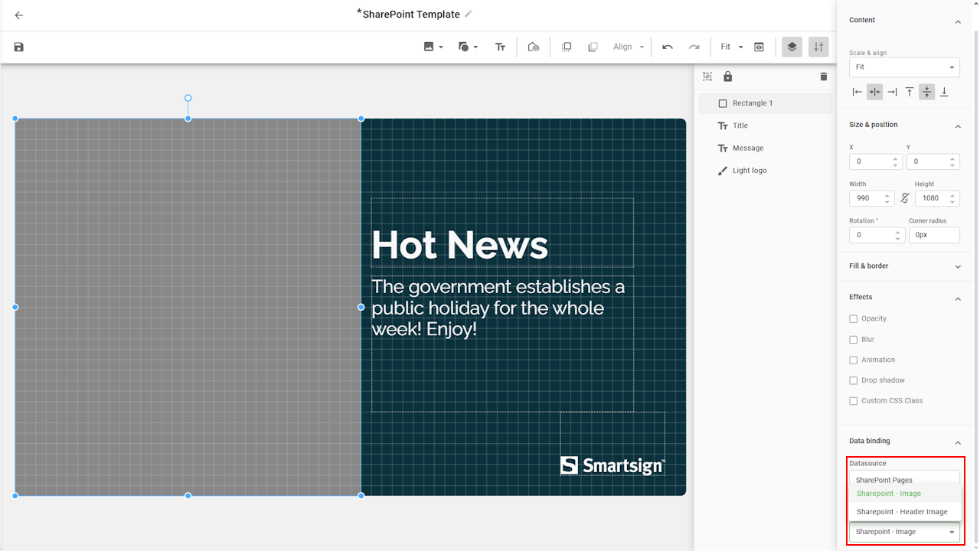Go back using the back arrow
Viewport: 980px width, 551px height.
19,15
